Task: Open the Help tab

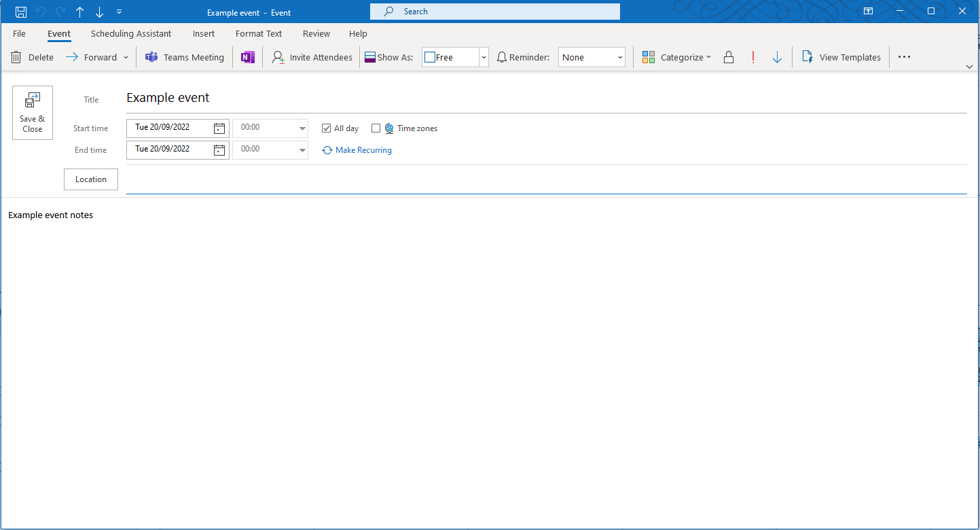Action: pos(358,33)
